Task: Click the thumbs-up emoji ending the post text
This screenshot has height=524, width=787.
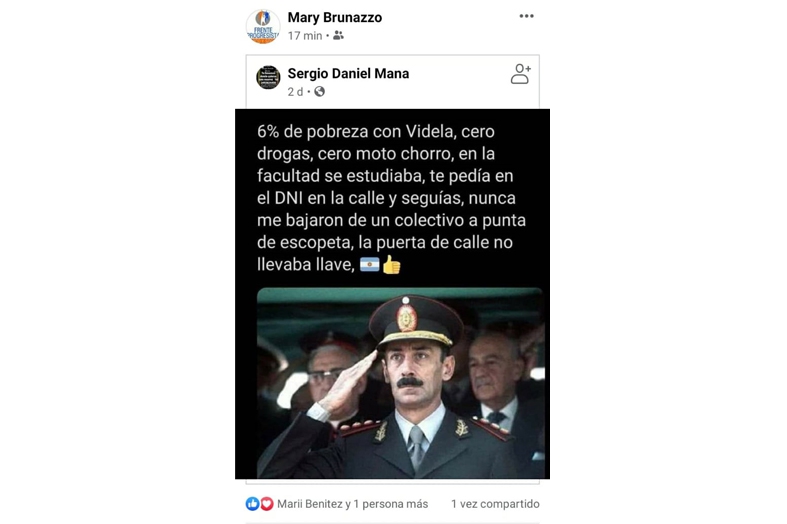Action: click(391, 265)
